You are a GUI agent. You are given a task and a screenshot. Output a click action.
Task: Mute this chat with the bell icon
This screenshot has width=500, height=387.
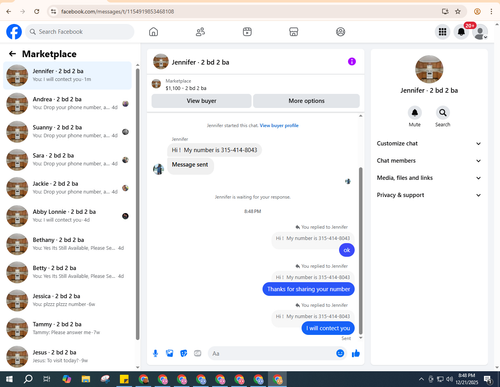(x=415, y=113)
